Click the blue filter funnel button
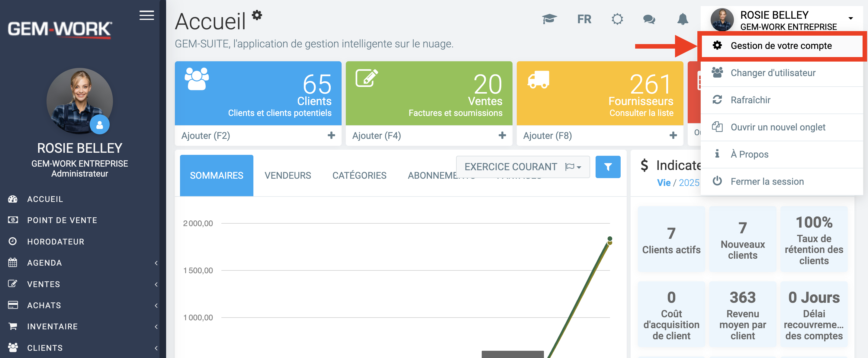Viewport: 868px width, 358px height. pos(608,167)
